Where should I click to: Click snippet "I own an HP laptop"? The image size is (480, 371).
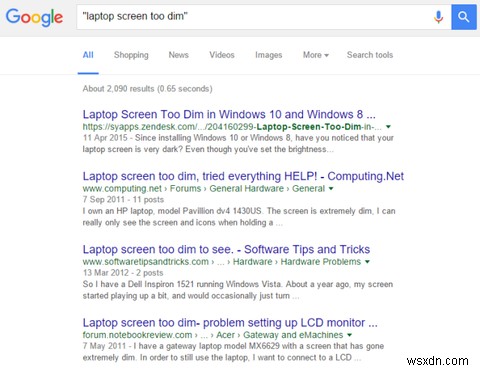239,217
